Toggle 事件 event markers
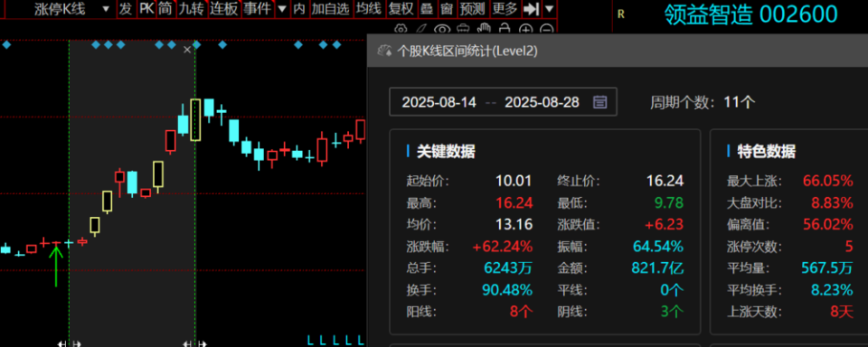Image resolution: width=868 pixels, height=347 pixels. click(258, 9)
